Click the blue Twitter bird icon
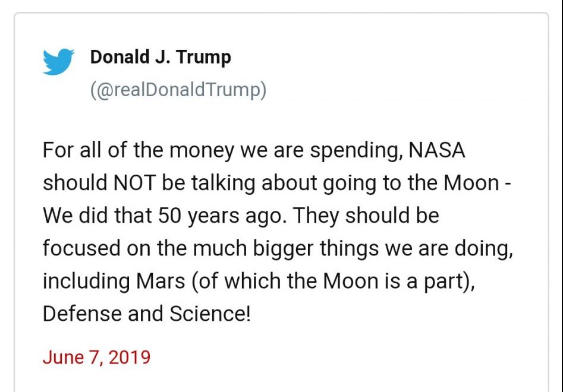This screenshot has width=563, height=392. [58, 62]
